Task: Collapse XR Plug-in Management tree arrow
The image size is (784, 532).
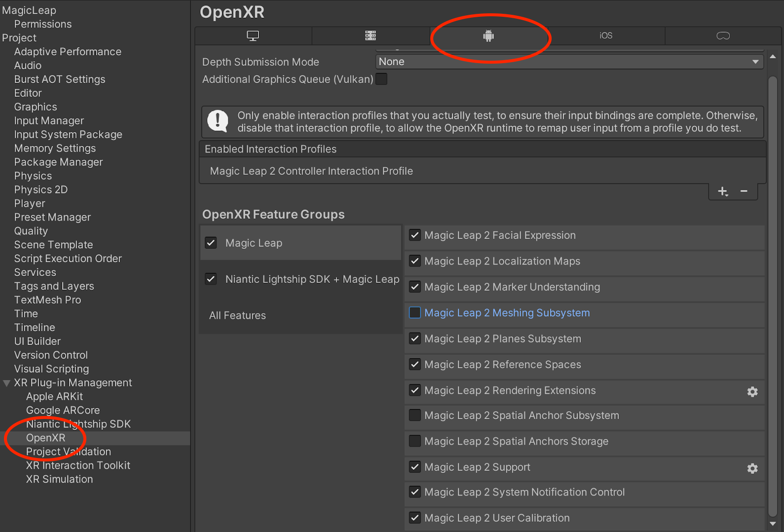Action: click(x=6, y=383)
